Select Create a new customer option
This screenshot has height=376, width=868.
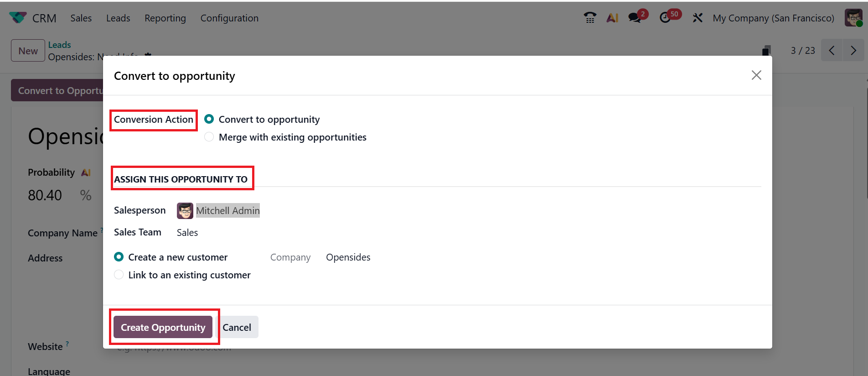coord(119,257)
